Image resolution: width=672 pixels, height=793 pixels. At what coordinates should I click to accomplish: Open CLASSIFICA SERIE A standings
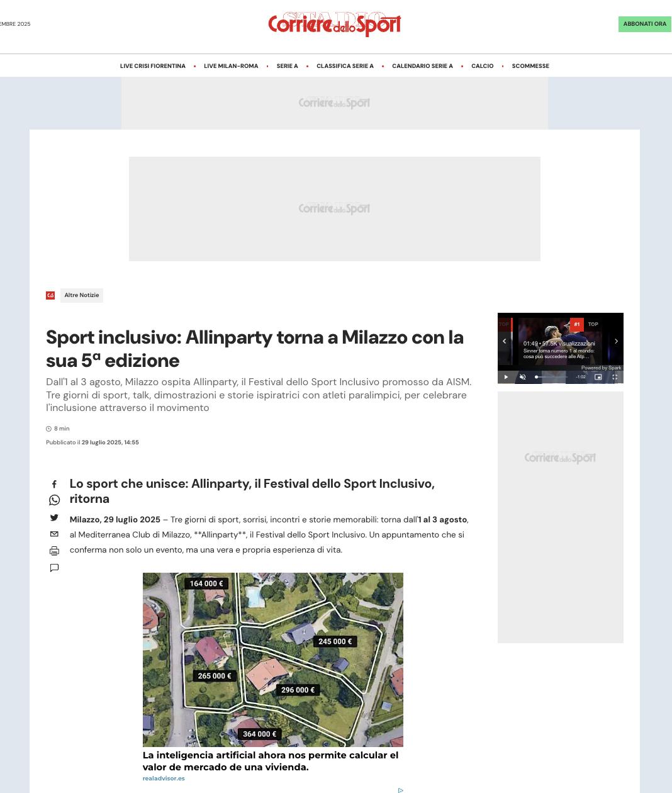click(x=345, y=66)
